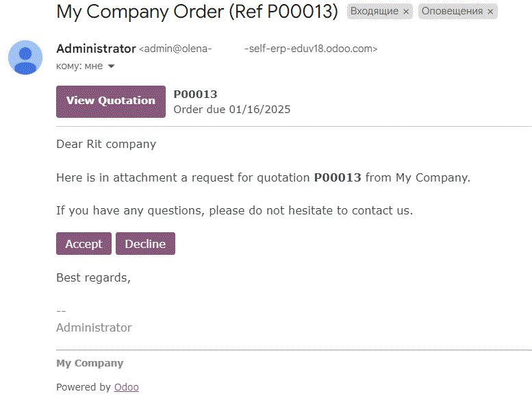This screenshot has height=396, width=532.
Task: Follow the Odoo link in footer
Action: 127,387
